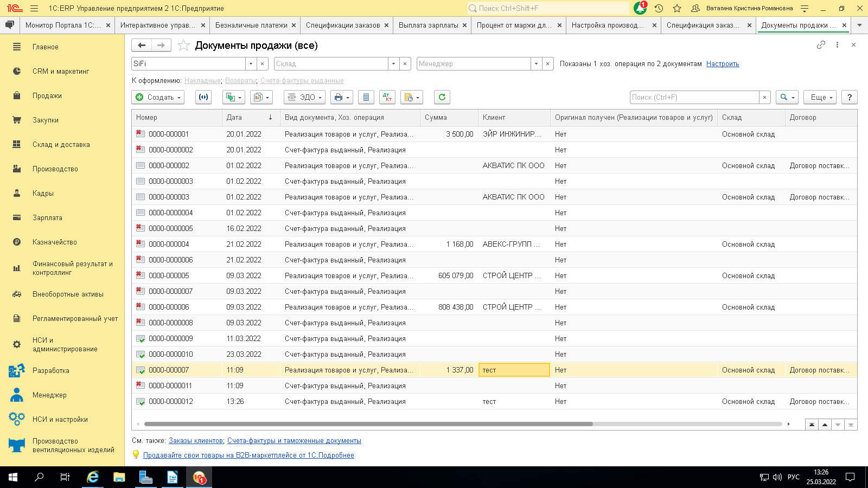Open the Главное section
The image size is (868, 488).
(x=46, y=47)
